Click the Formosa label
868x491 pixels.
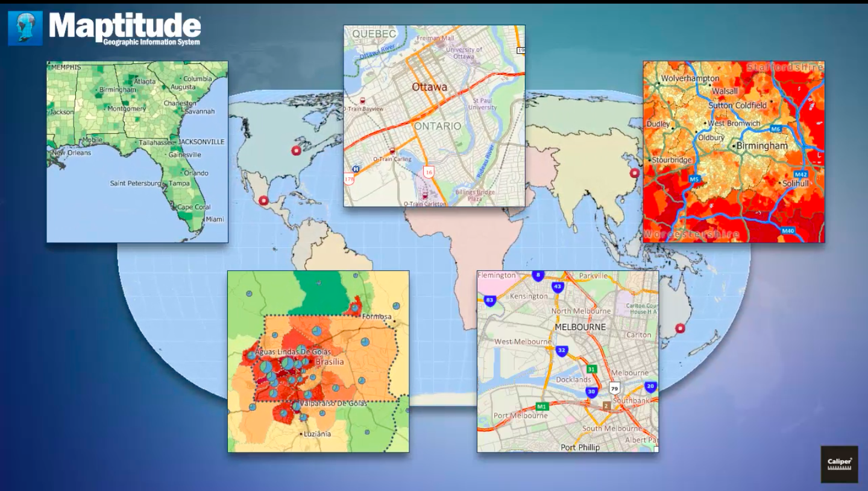376,317
